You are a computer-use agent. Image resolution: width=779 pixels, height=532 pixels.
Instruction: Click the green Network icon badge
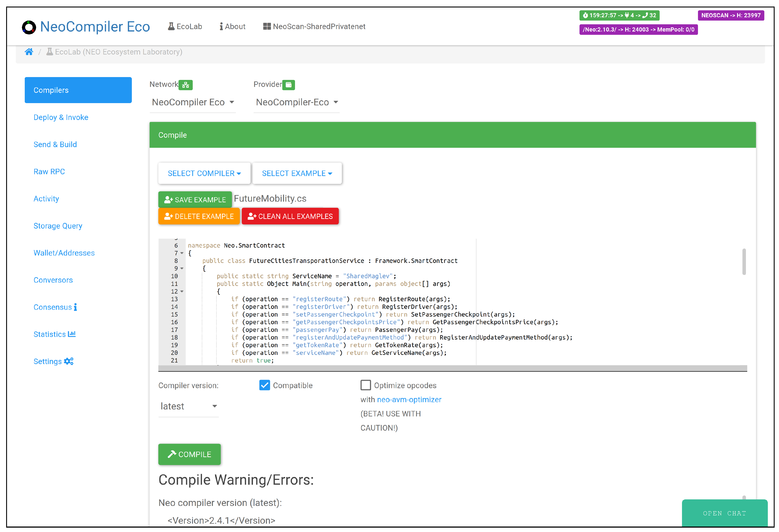(186, 85)
